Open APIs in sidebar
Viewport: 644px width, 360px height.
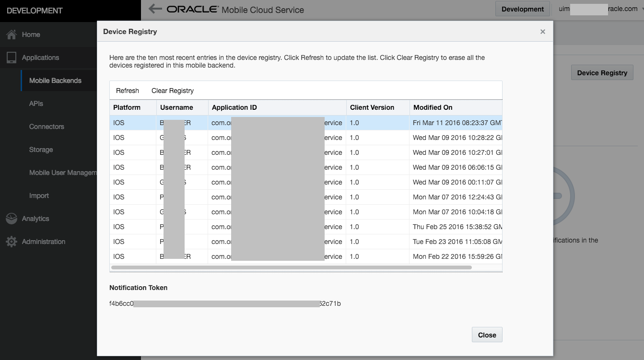(x=36, y=104)
